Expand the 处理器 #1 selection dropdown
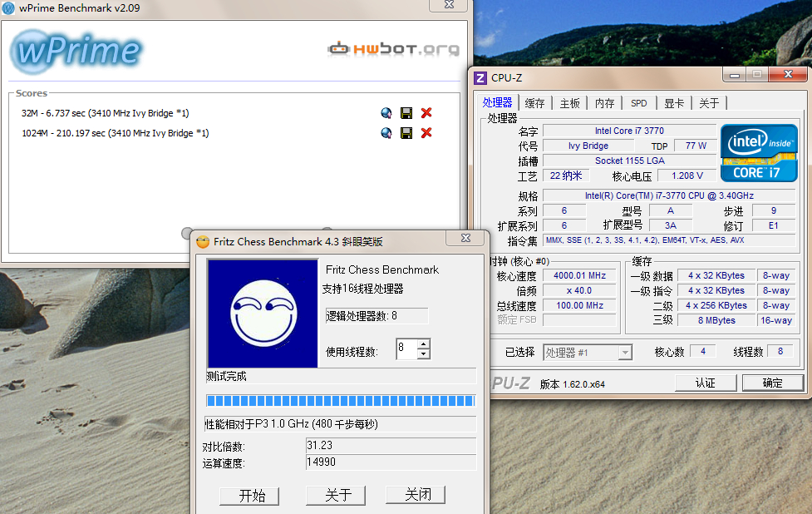The width and height of the screenshot is (812, 514). [625, 353]
